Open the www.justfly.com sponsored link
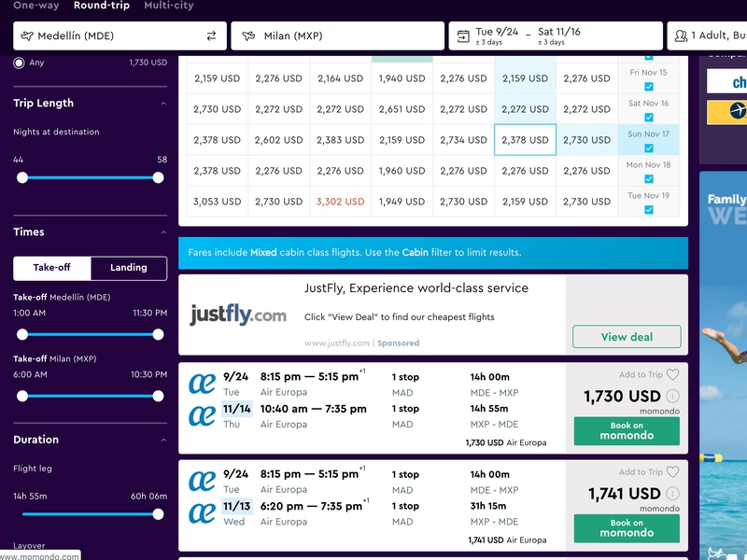This screenshot has height=560, width=747. (337, 343)
